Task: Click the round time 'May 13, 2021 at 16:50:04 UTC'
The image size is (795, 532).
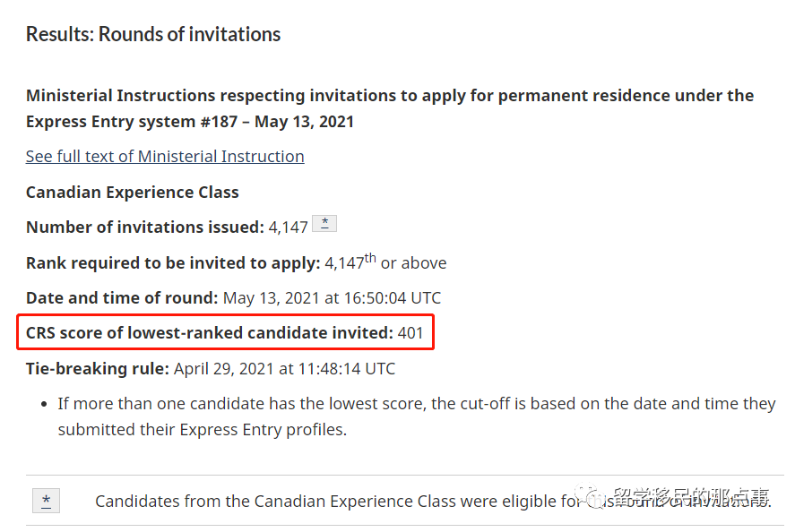Action: (x=332, y=298)
